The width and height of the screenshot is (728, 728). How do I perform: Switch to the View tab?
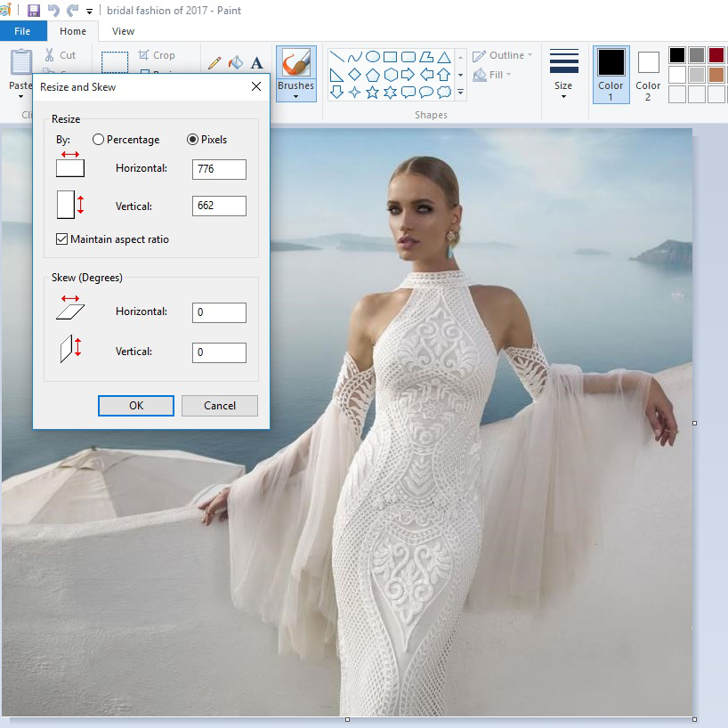123,31
